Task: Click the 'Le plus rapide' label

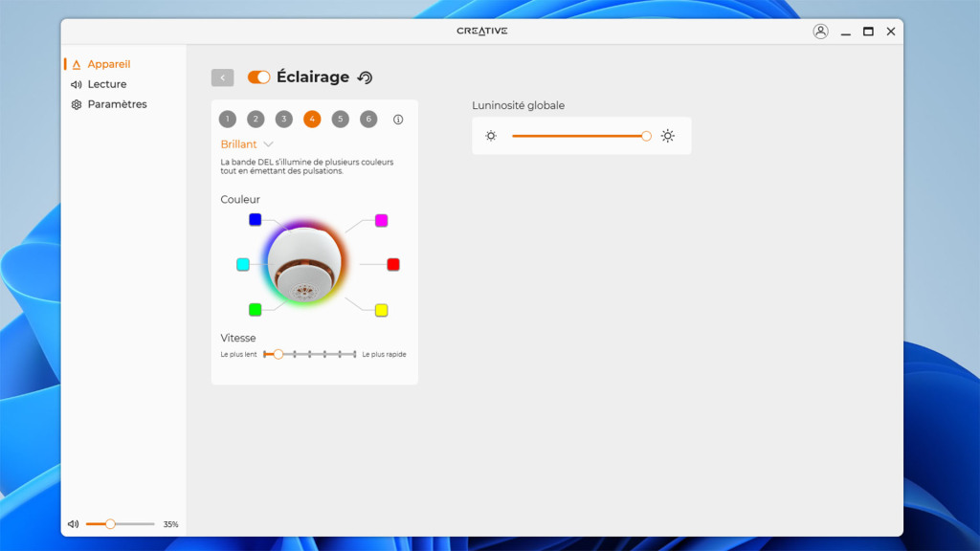Action: [385, 354]
